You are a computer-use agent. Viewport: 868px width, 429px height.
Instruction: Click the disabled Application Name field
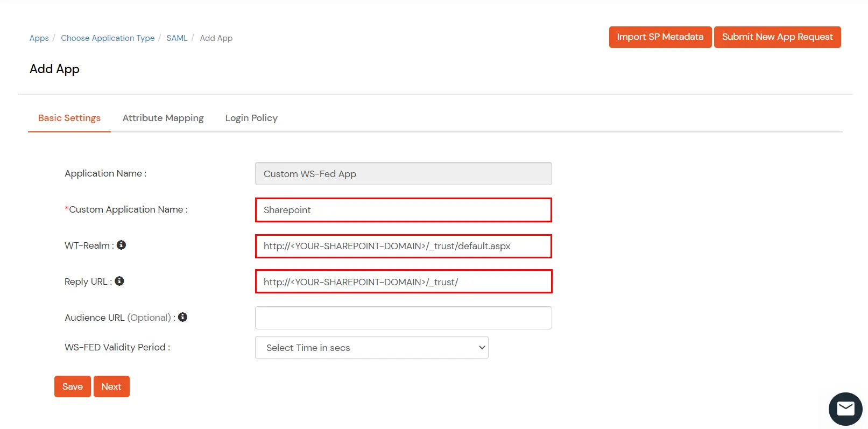click(x=404, y=174)
